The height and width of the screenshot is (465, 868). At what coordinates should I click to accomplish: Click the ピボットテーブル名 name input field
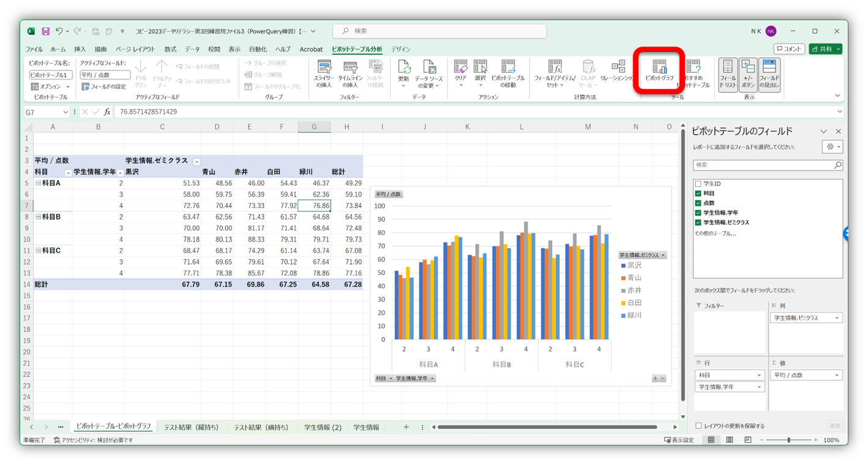pos(51,75)
